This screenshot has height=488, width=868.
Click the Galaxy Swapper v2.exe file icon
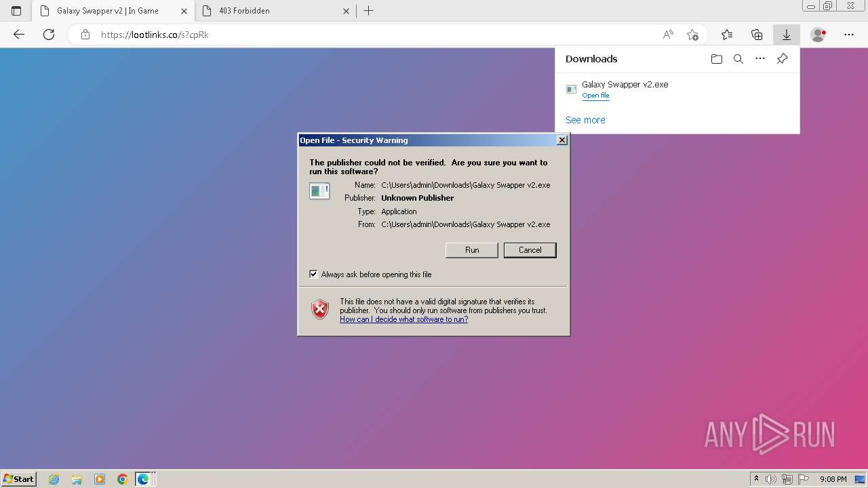(572, 89)
